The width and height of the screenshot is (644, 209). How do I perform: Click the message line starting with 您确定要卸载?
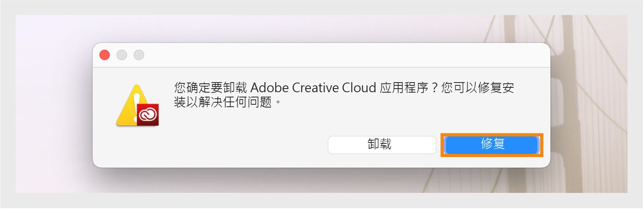[209, 88]
